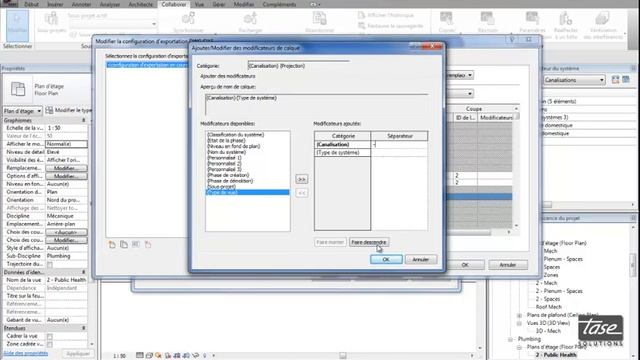Screen dimensions: 640x360
Task: Select Roof Mech view in project browser
Action: pyautogui.click(x=549, y=307)
